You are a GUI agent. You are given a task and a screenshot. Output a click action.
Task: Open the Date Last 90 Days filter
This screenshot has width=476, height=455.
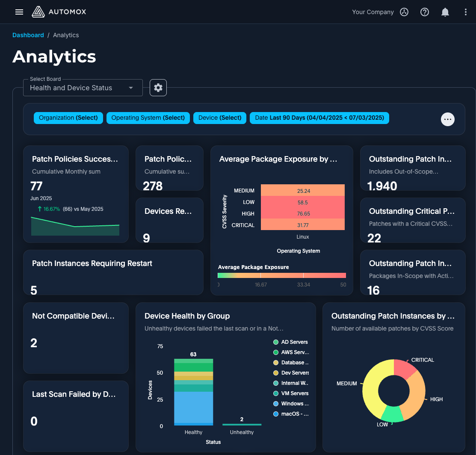point(319,118)
